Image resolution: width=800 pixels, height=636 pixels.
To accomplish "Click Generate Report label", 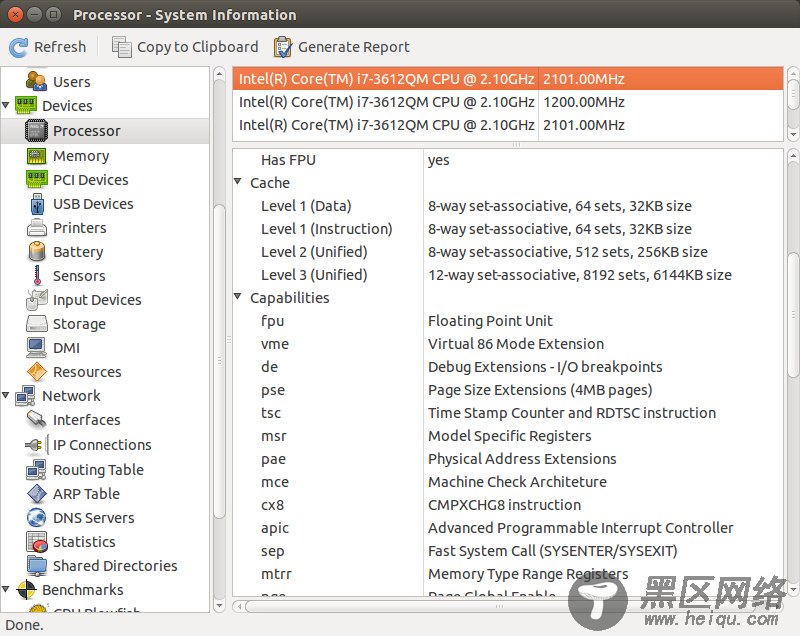I will click(x=354, y=47).
